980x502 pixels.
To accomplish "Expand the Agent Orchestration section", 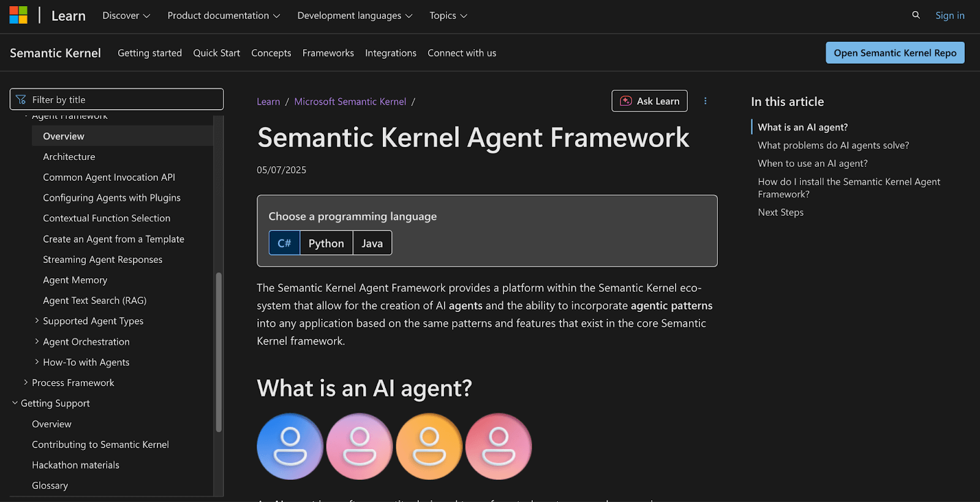I will point(37,341).
